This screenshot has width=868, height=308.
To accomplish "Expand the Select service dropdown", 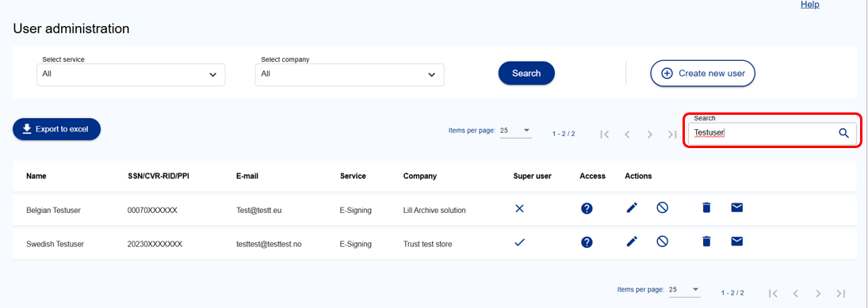I will point(131,74).
